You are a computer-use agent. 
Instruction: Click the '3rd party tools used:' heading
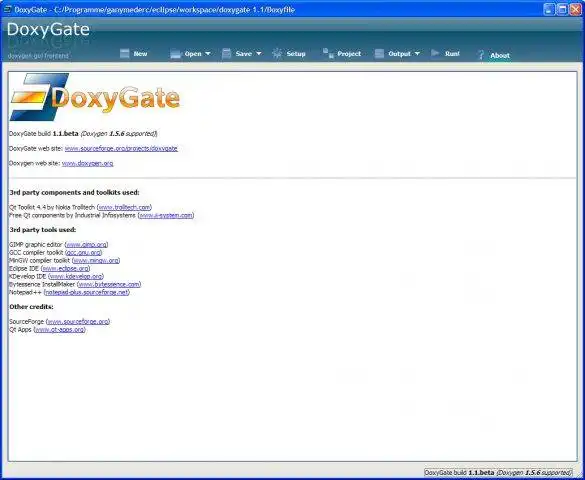point(43,230)
